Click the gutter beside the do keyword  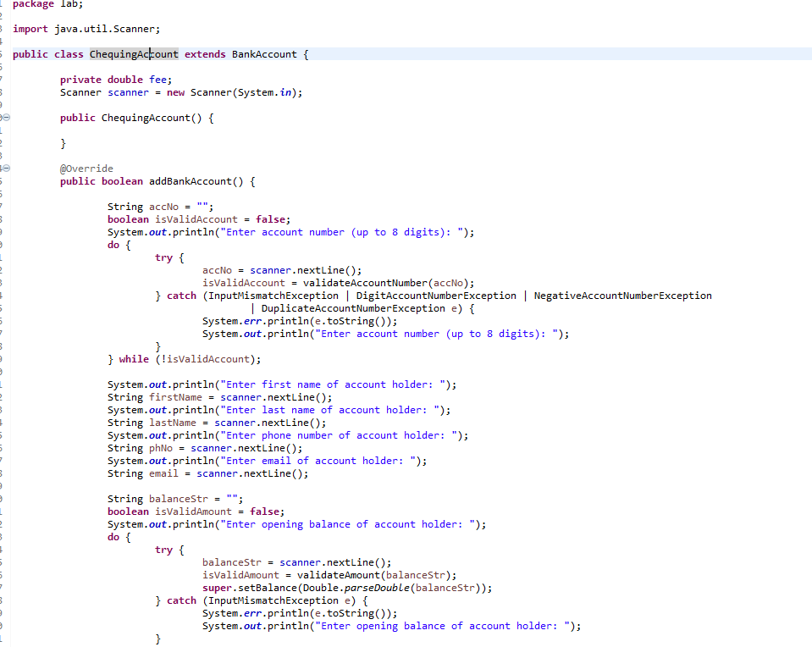pos(7,244)
